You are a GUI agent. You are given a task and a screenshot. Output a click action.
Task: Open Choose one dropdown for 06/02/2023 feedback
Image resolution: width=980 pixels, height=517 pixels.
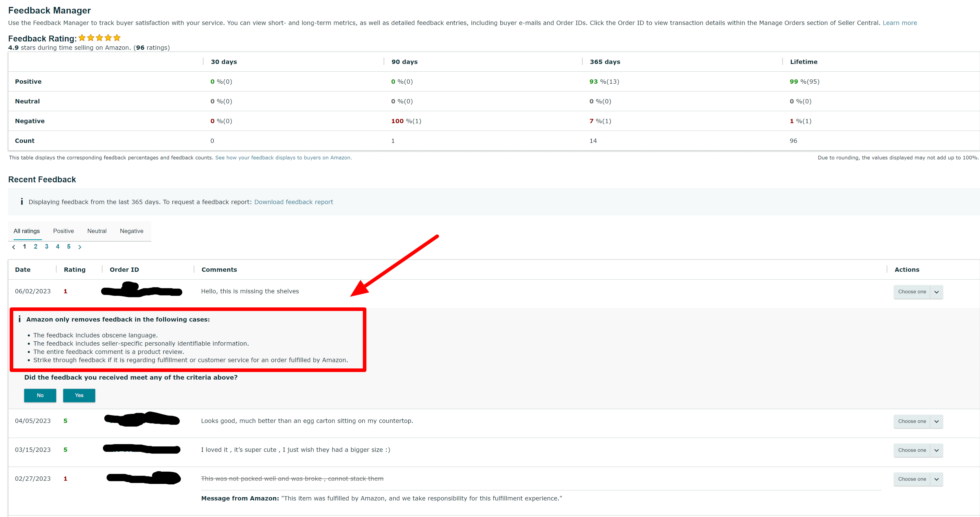(918, 292)
